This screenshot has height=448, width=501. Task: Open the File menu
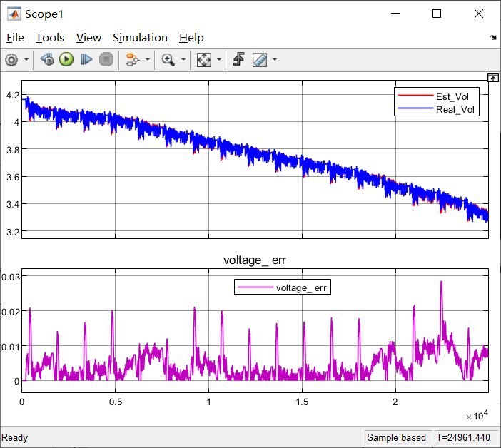pos(15,38)
